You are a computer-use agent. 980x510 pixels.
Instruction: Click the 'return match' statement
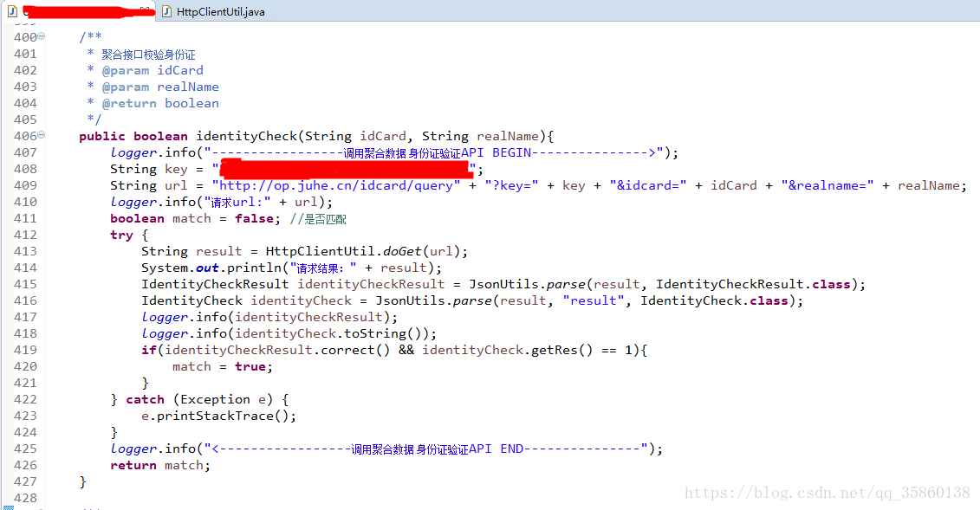160,465
